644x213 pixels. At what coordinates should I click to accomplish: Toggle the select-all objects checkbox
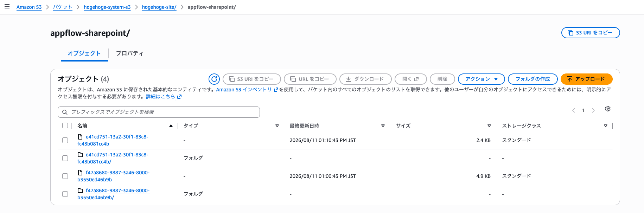(65, 125)
